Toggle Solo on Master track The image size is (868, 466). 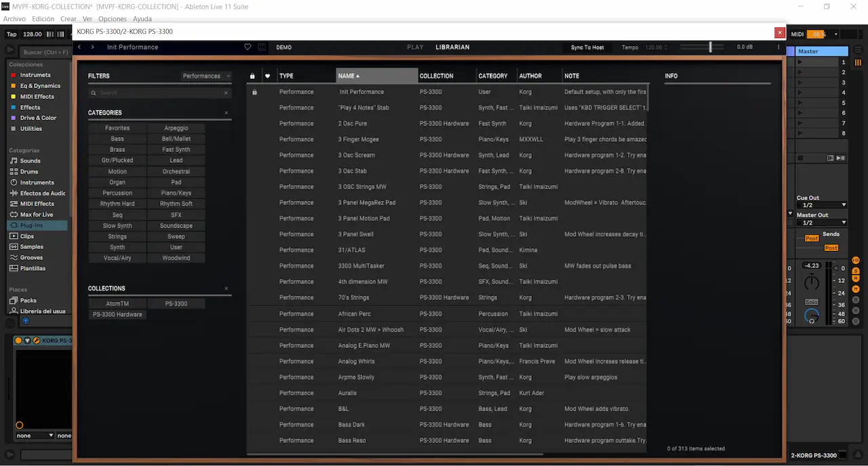(812, 302)
